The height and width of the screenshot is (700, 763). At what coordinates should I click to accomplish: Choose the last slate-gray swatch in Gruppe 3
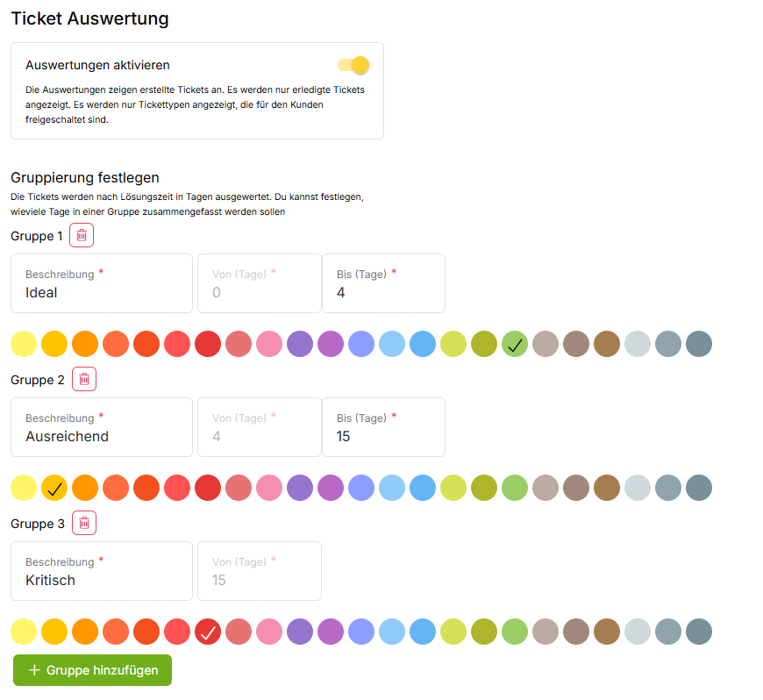pyautogui.click(x=699, y=632)
